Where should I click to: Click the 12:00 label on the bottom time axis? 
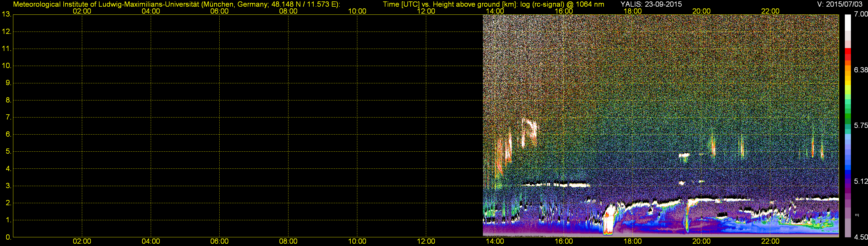[x=426, y=241]
